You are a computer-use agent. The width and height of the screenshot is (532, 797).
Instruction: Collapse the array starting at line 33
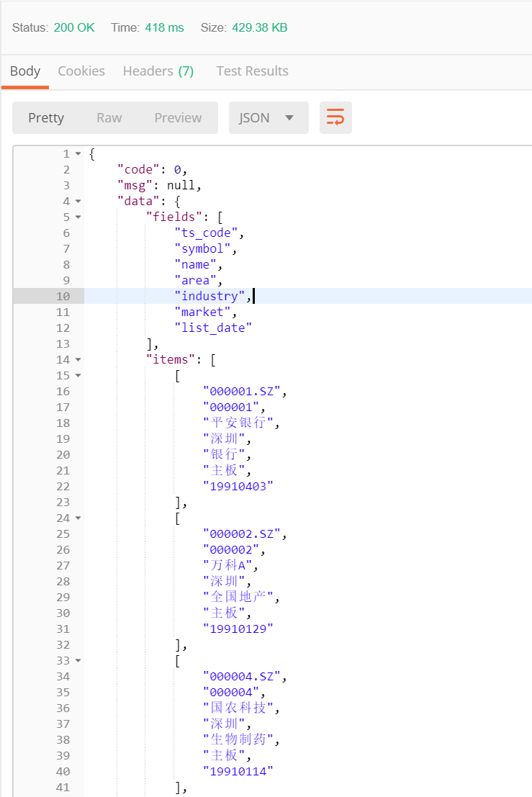pos(78,661)
